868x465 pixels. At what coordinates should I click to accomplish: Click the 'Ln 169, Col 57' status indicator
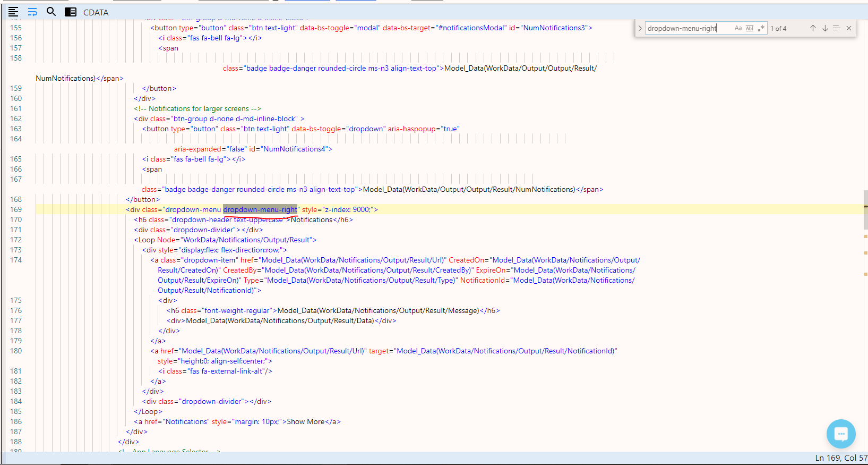pyautogui.click(x=841, y=458)
